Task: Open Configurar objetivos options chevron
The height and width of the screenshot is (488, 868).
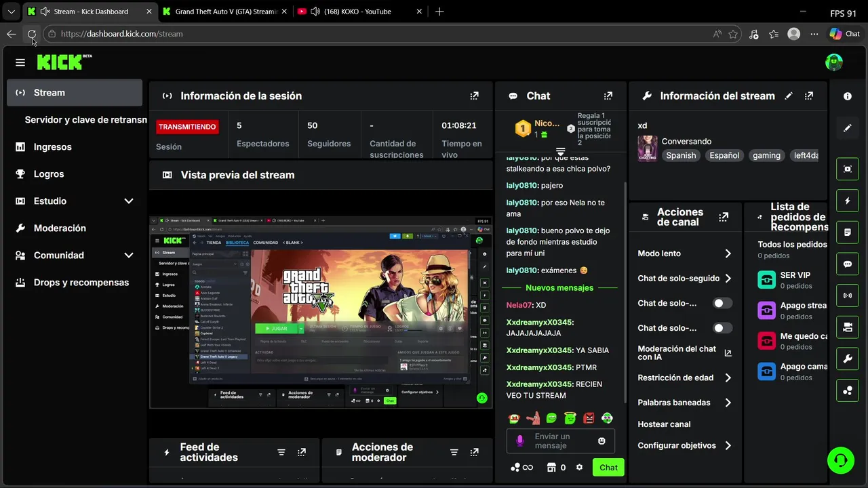Action: pos(728,445)
